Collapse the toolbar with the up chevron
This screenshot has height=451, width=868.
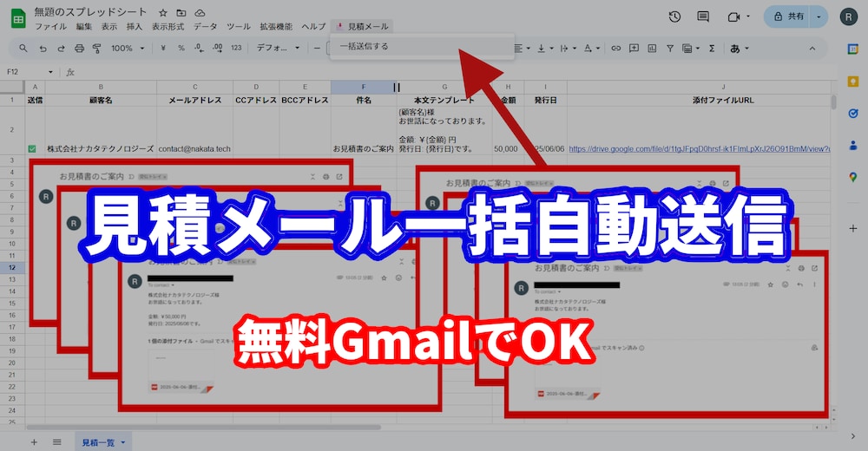pos(812,49)
